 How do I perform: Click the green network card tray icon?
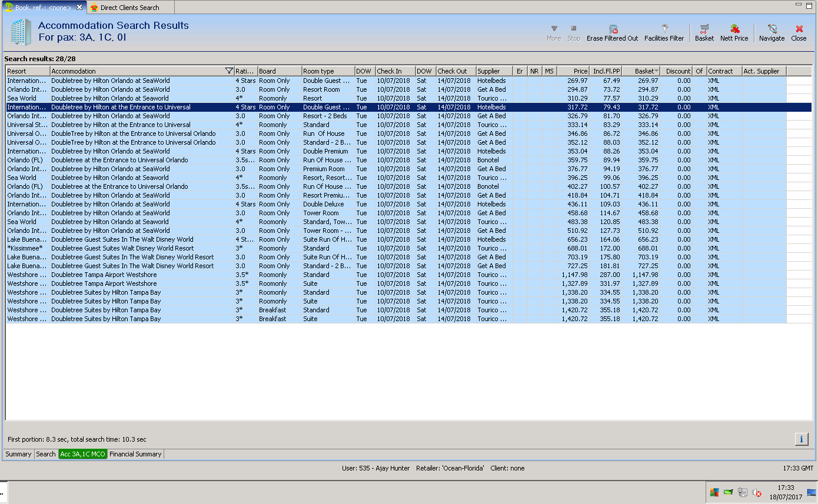point(729,493)
